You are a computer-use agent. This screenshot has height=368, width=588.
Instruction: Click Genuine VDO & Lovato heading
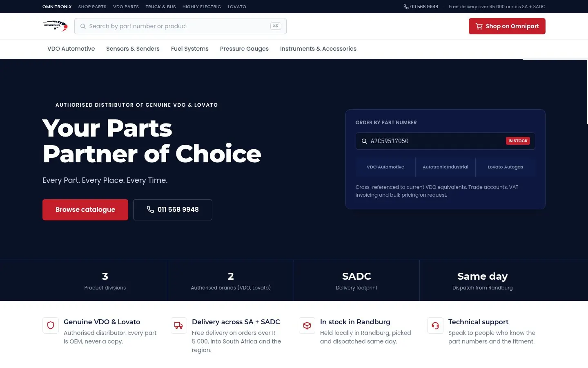[x=102, y=322]
